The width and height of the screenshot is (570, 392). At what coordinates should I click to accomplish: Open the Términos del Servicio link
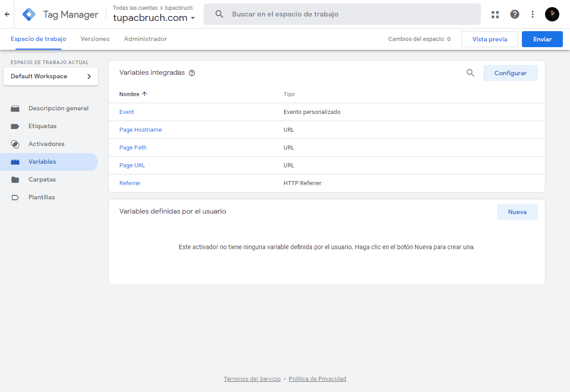[252, 379]
